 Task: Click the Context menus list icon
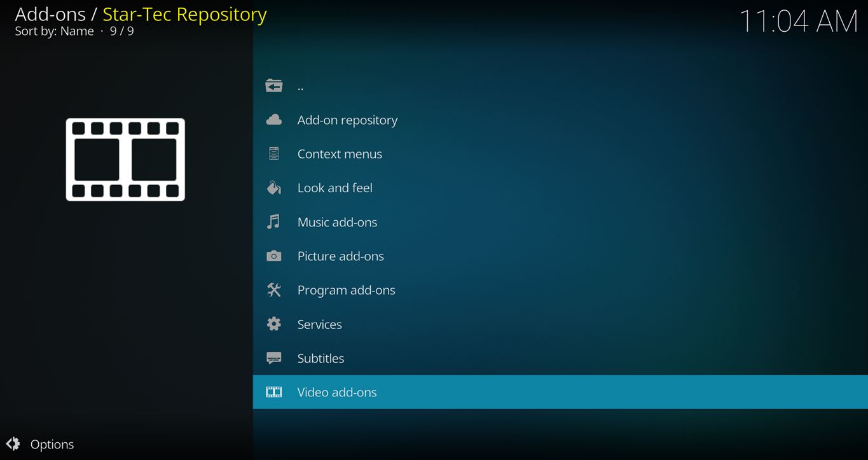274,154
